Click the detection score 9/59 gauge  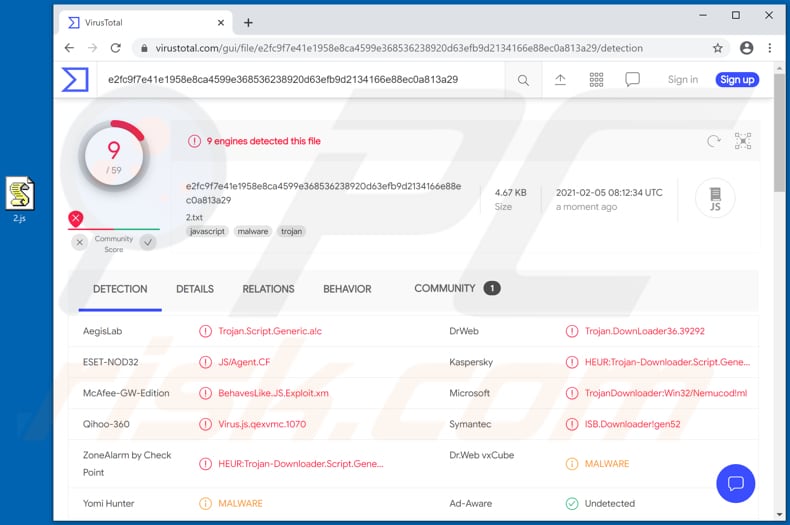pyautogui.click(x=114, y=155)
